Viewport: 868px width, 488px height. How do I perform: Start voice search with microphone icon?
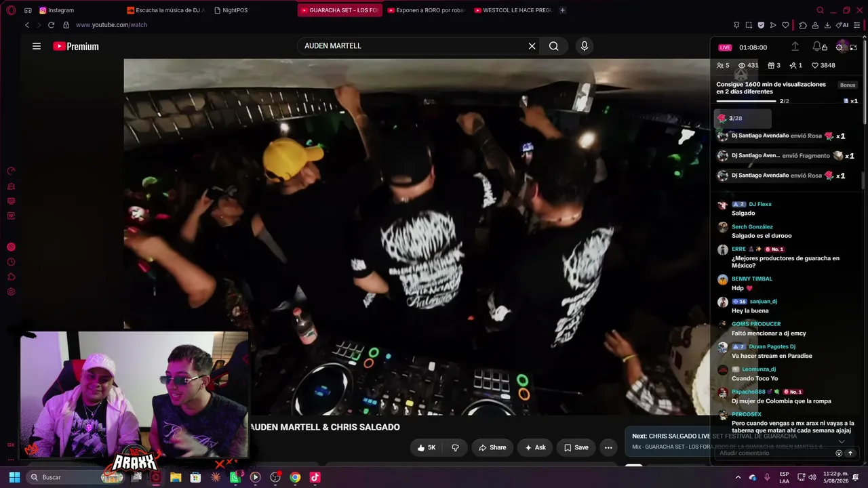point(585,46)
